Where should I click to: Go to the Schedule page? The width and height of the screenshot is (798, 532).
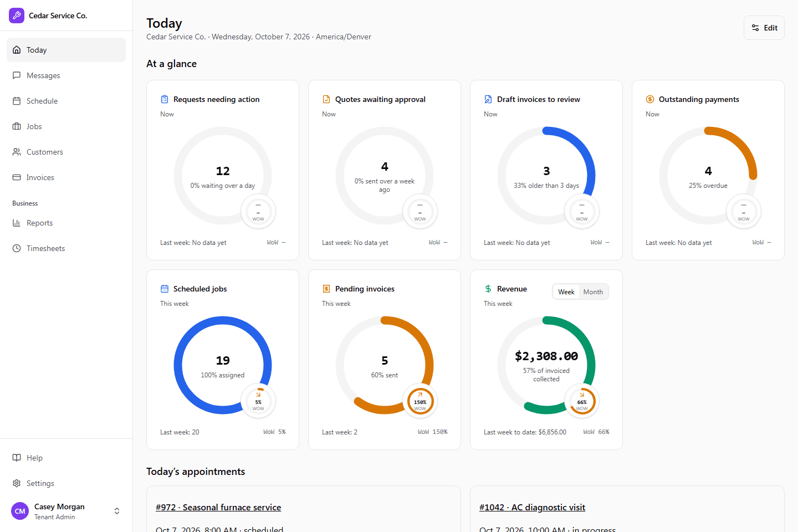(x=66, y=101)
